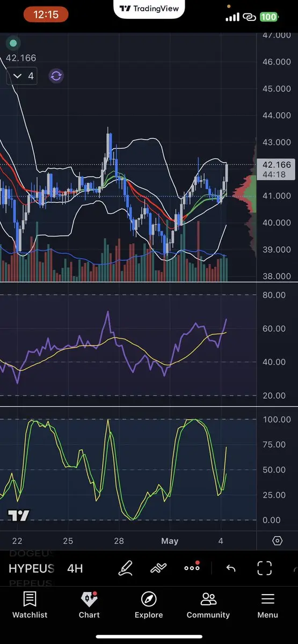
Task: Tap the purple sync refresh icon
Action: [x=56, y=76]
